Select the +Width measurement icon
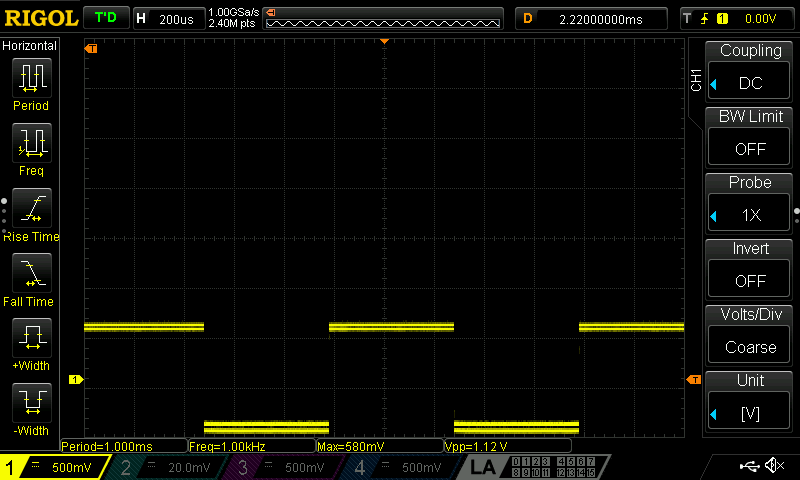800x480 pixels. pos(32,337)
